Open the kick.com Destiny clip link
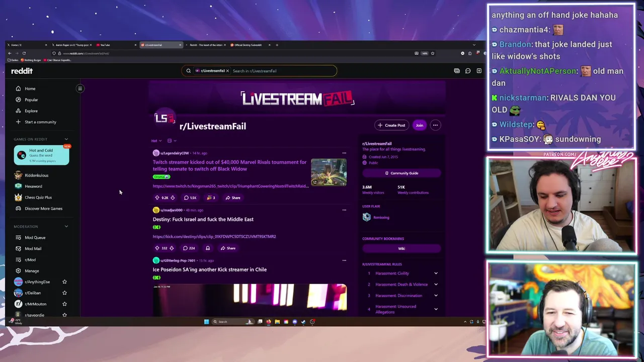Viewport: 644px width, 362px height. [214, 236]
